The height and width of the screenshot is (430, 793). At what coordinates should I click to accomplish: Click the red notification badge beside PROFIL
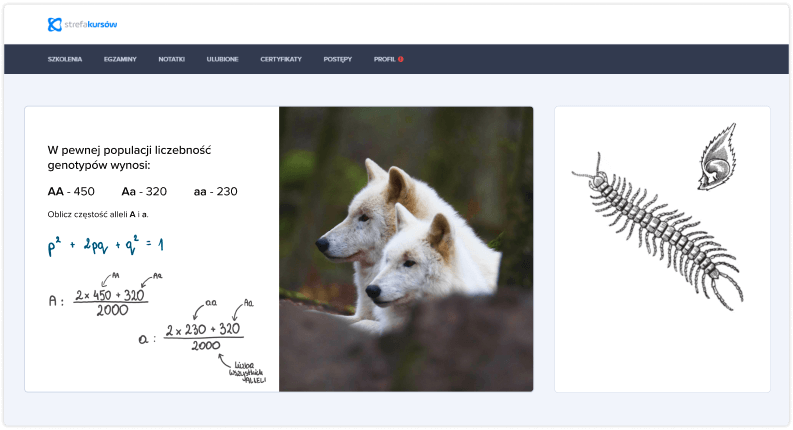tap(401, 59)
